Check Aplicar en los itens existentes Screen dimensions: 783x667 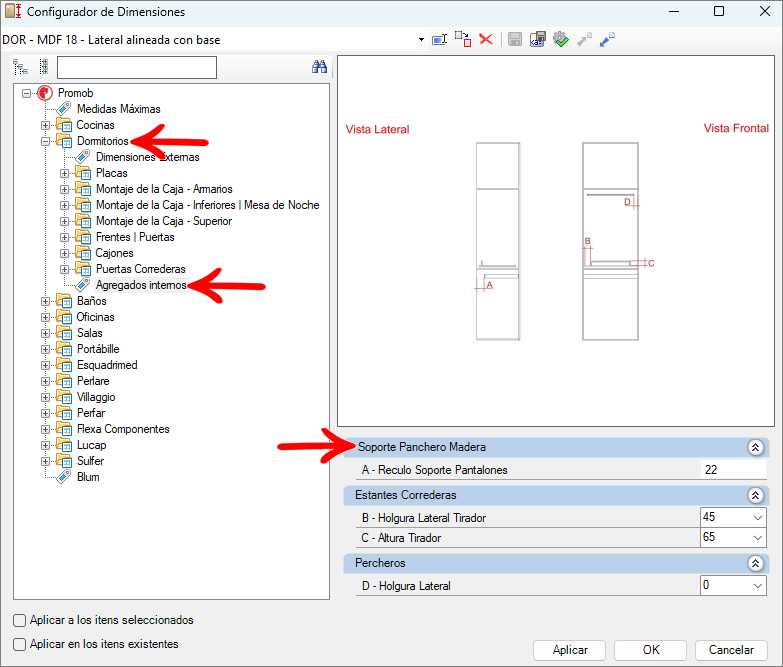19,644
